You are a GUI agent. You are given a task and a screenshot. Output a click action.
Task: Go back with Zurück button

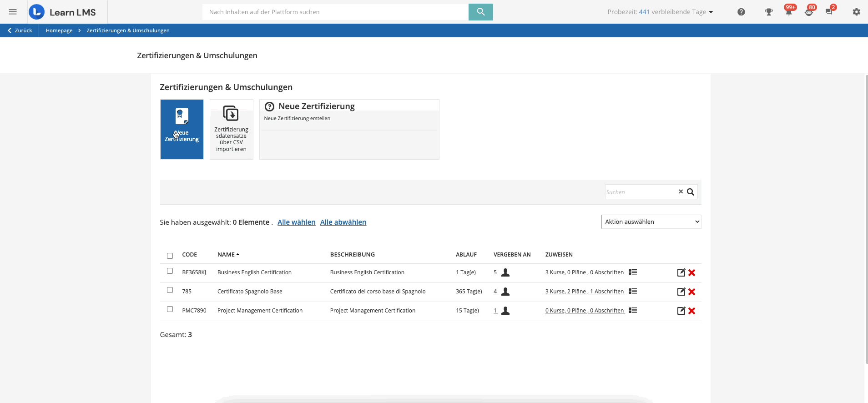click(20, 30)
